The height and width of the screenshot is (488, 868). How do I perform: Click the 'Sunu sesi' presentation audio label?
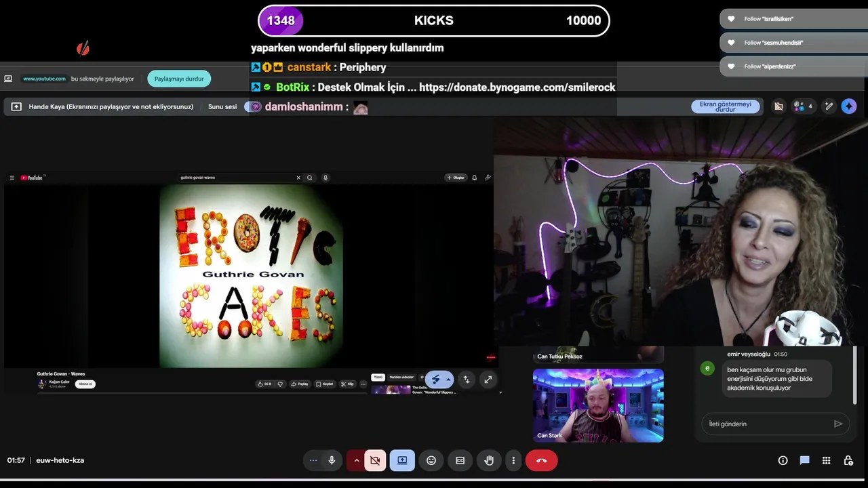(x=222, y=106)
